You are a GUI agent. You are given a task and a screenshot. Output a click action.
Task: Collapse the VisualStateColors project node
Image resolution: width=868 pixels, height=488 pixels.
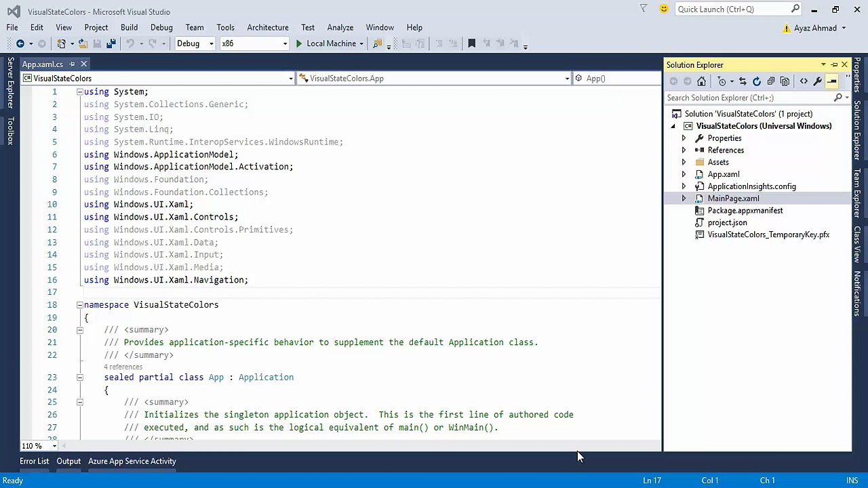coord(673,126)
